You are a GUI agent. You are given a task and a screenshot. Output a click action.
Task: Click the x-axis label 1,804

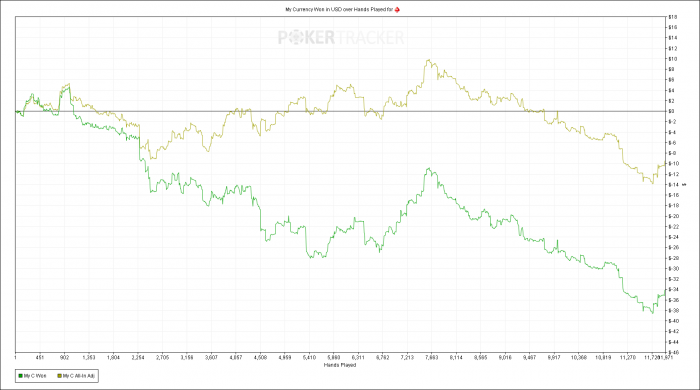coord(113,357)
